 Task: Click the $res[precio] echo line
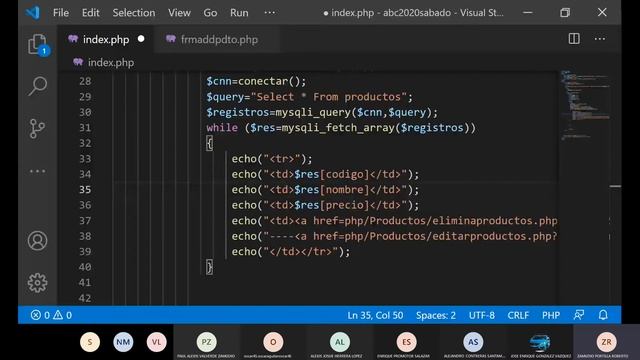[325, 205]
